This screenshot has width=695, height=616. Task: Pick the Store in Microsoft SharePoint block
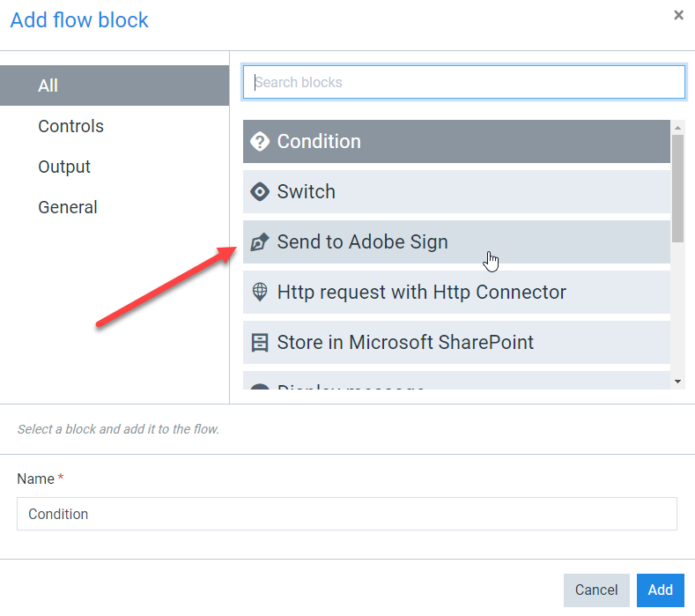[456, 343]
